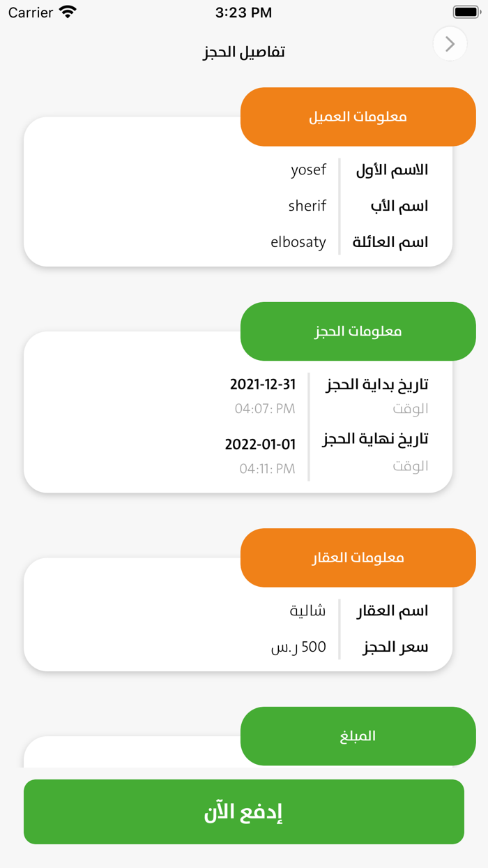Select the family name elbosaty
This screenshot has width=488, height=868.
298,241
